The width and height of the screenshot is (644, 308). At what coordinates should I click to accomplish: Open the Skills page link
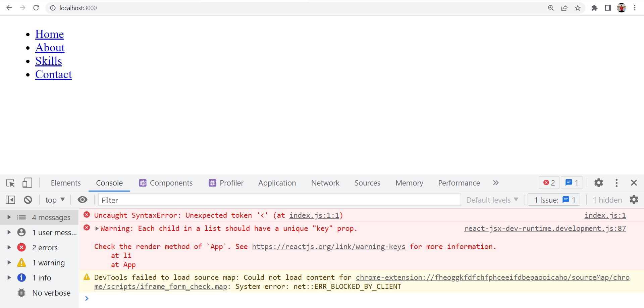point(49,61)
